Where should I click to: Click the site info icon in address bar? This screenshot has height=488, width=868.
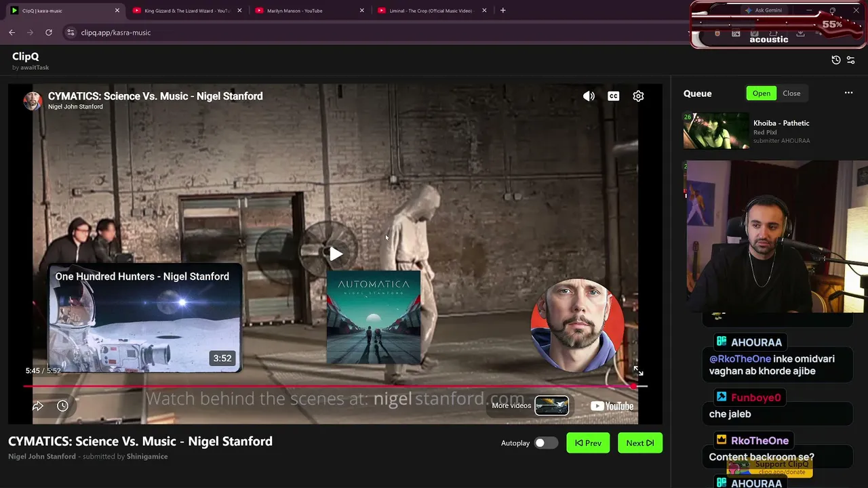(x=71, y=33)
